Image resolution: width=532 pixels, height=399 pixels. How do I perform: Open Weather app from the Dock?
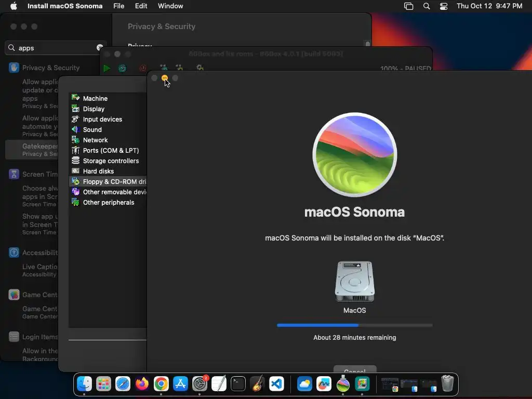coord(304,384)
